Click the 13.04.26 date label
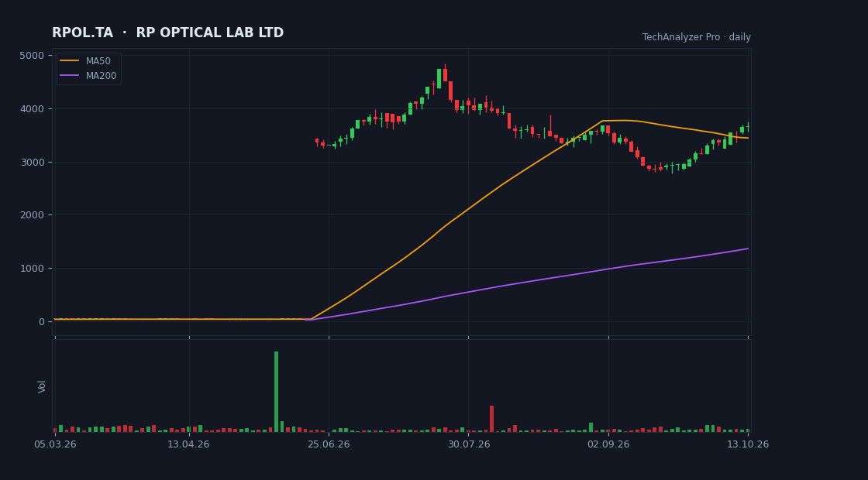The image size is (868, 480). tap(189, 444)
